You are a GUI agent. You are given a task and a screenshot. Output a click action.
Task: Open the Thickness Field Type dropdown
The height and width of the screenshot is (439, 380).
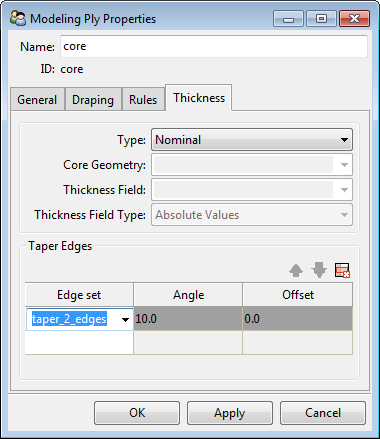[252, 215]
